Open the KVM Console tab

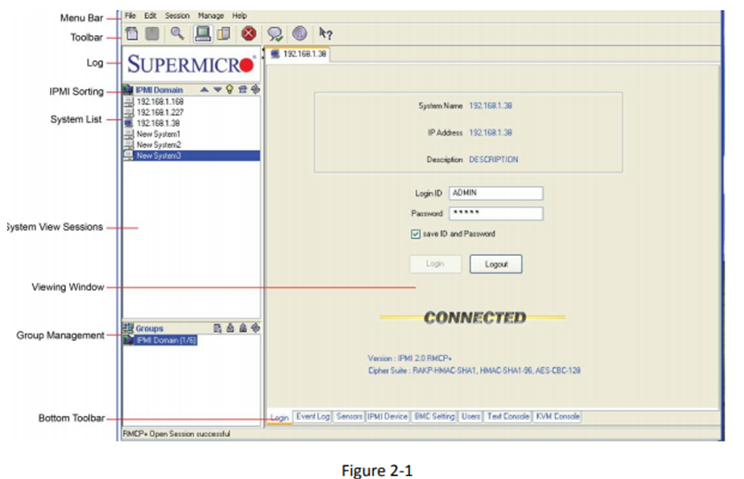click(558, 415)
